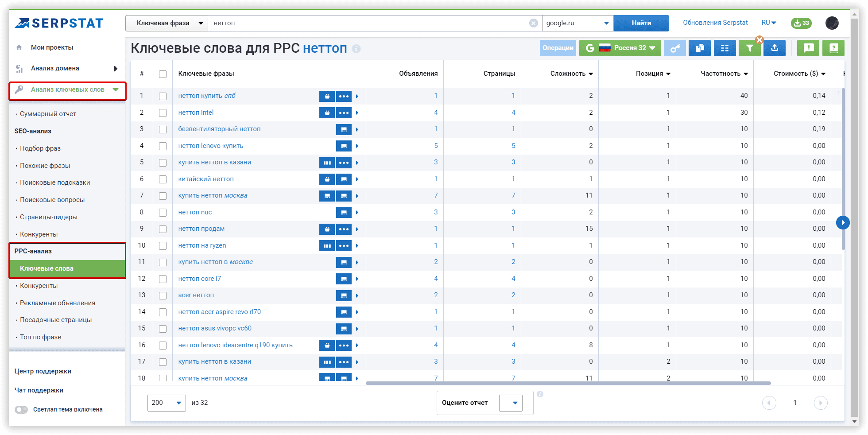Click the info icon near Оцените отчет
The height and width of the screenshot is (435, 868).
[x=540, y=394]
